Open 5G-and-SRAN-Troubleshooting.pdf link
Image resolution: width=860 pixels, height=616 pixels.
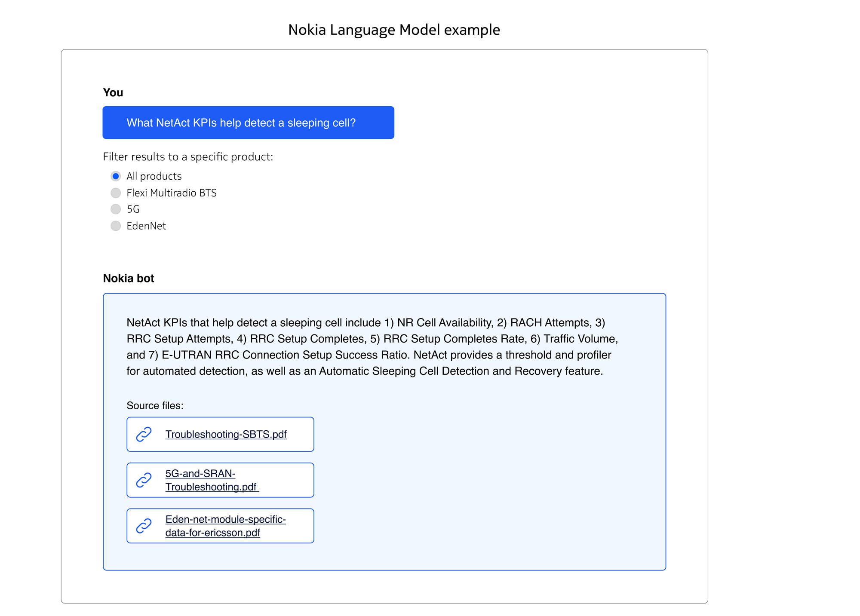(212, 480)
